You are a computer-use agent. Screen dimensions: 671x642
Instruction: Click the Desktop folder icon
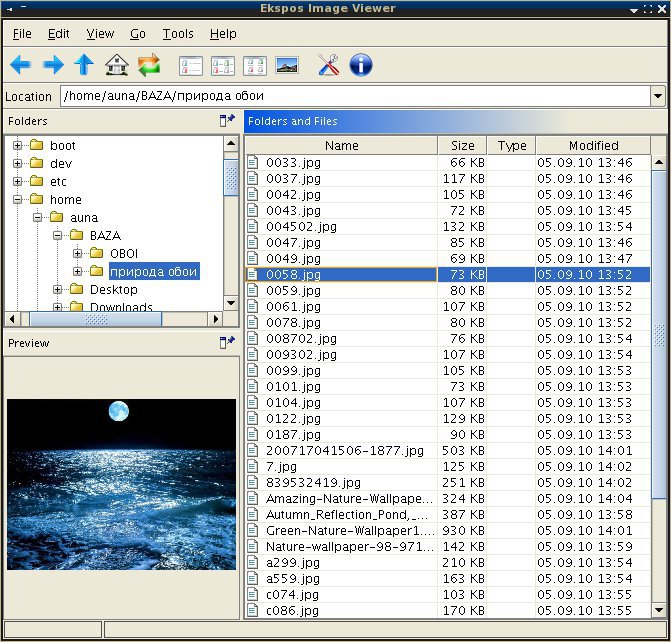pos(76,289)
